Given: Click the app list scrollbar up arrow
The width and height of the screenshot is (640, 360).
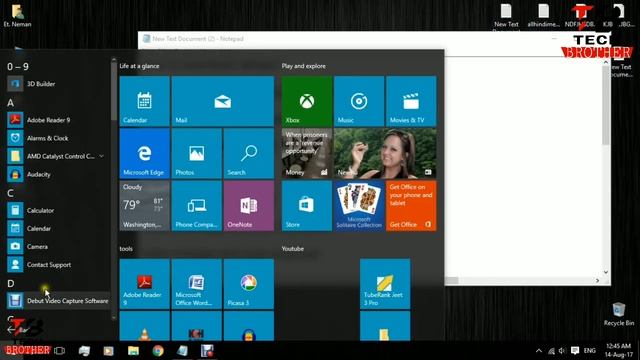Looking at the screenshot, I should tap(113, 60).
